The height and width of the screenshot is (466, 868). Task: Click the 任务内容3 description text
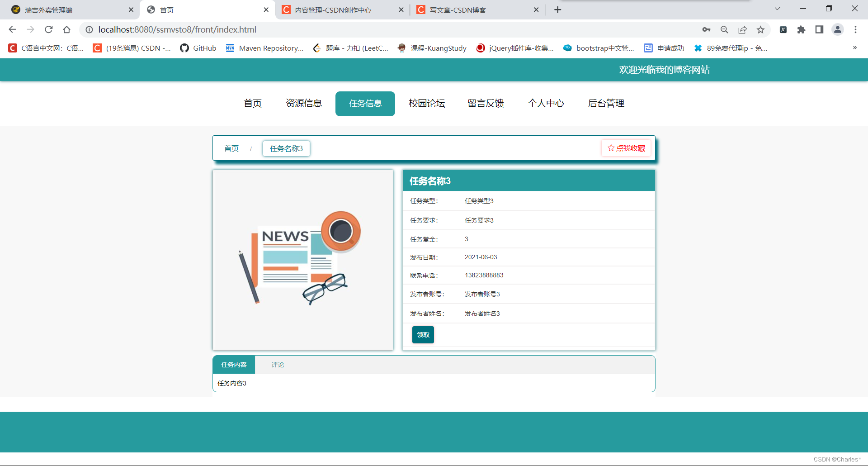click(x=232, y=383)
